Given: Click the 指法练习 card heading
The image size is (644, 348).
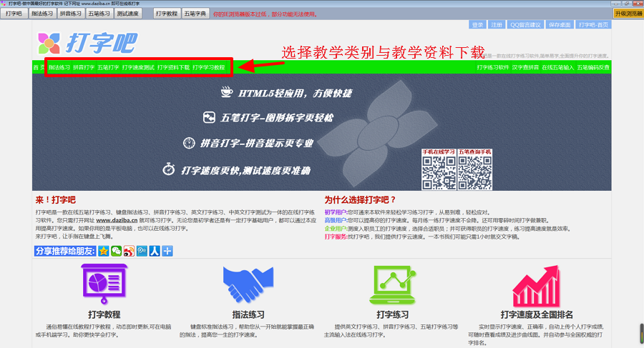Looking at the screenshot, I should tap(248, 314).
